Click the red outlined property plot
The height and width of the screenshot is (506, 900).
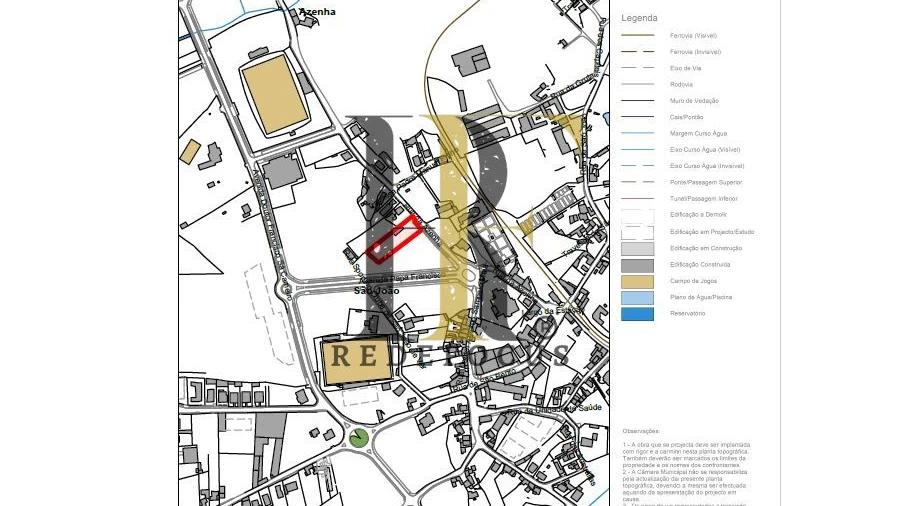(394, 238)
